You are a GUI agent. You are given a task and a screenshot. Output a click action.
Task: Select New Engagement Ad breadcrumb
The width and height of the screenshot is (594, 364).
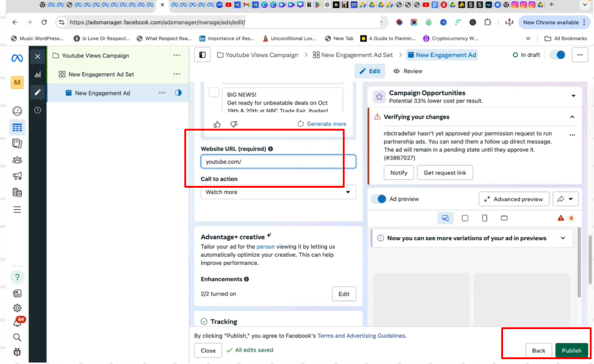442,55
